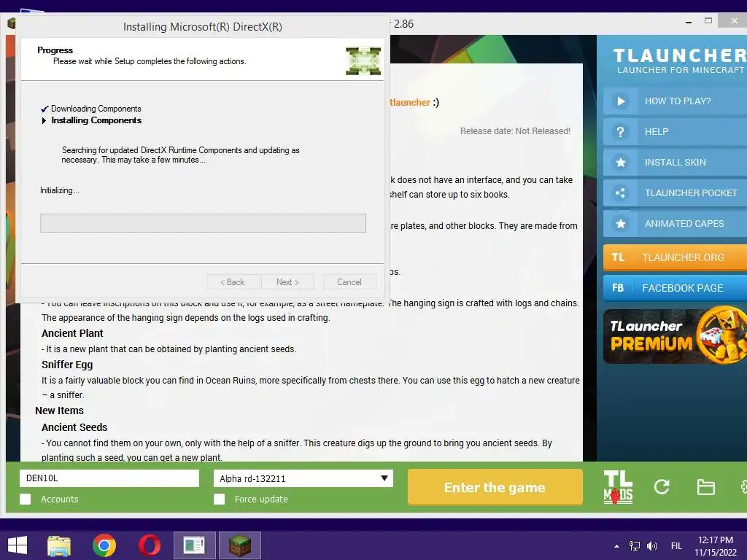The width and height of the screenshot is (747, 560).
Task: Enable the Force update checkbox
Action: click(219, 499)
